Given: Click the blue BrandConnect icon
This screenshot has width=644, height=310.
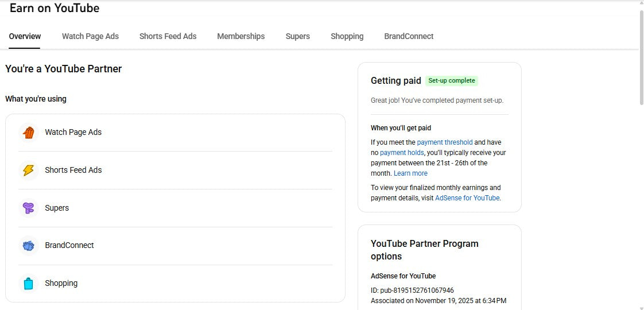Looking at the screenshot, I should point(28,246).
